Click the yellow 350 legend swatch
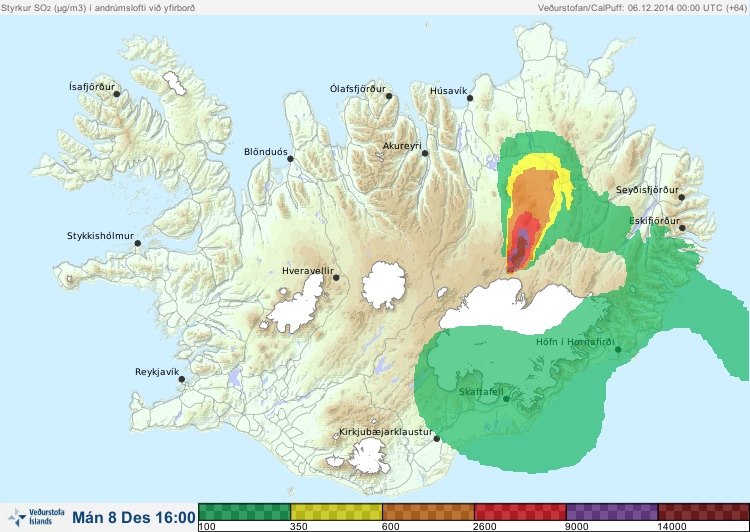750x532 pixels. (336, 512)
